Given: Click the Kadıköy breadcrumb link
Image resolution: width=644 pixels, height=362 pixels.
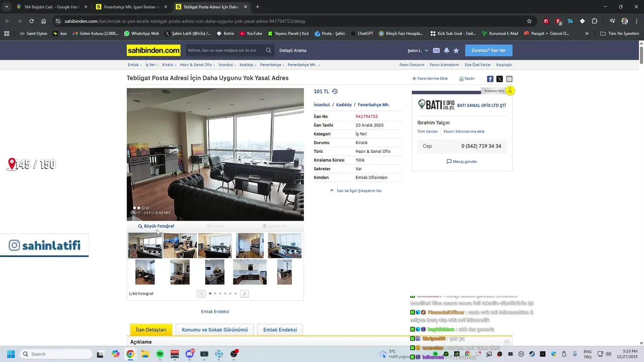Looking at the screenshot, I should (247, 65).
